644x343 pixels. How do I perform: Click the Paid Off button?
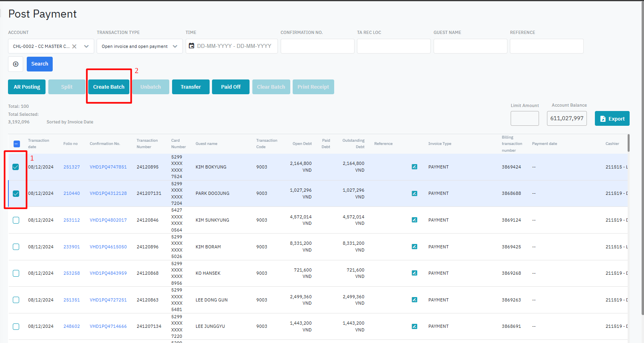point(230,87)
